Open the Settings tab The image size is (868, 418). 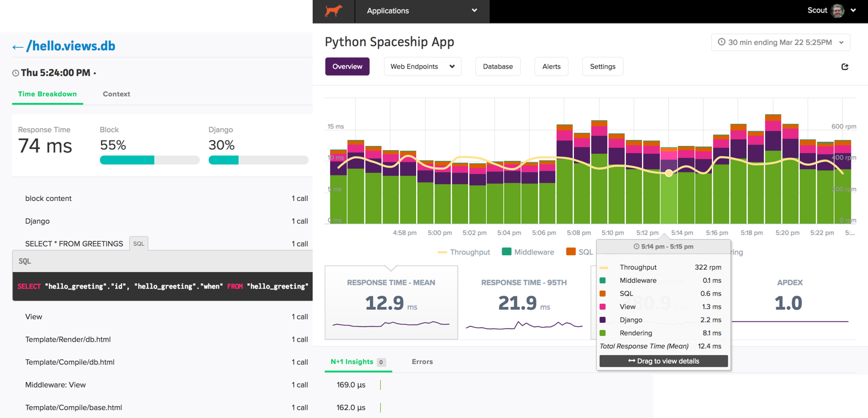click(x=603, y=66)
